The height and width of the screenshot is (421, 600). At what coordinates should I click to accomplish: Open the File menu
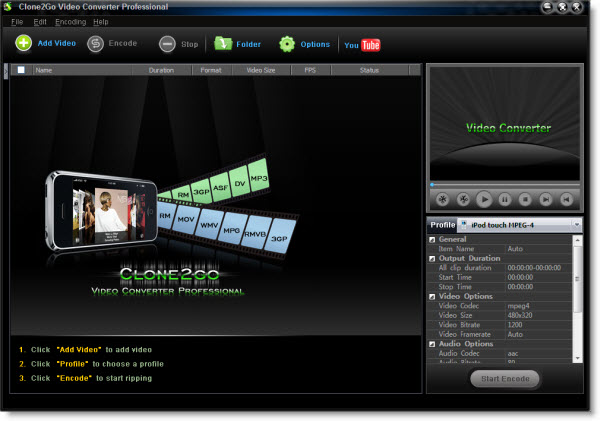pos(17,22)
